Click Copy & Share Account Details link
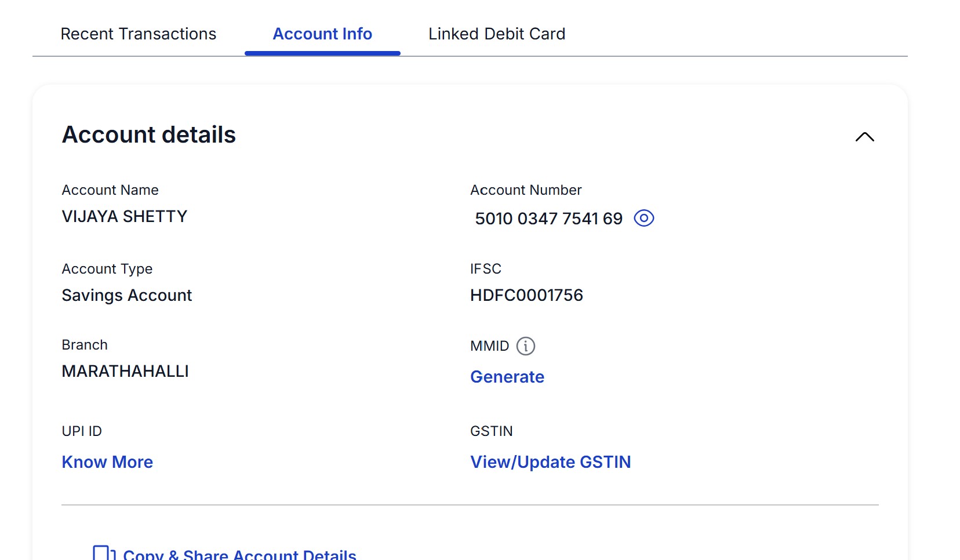 pyautogui.click(x=239, y=554)
